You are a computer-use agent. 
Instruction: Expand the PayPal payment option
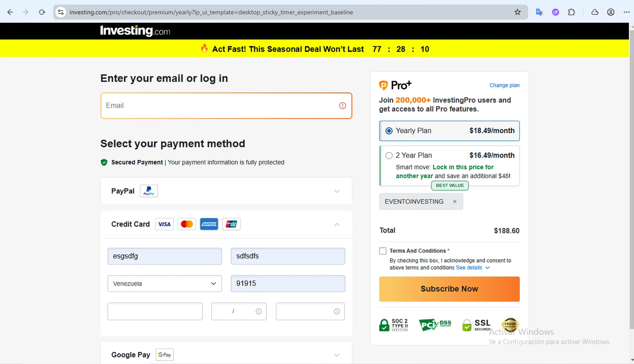pos(337,191)
